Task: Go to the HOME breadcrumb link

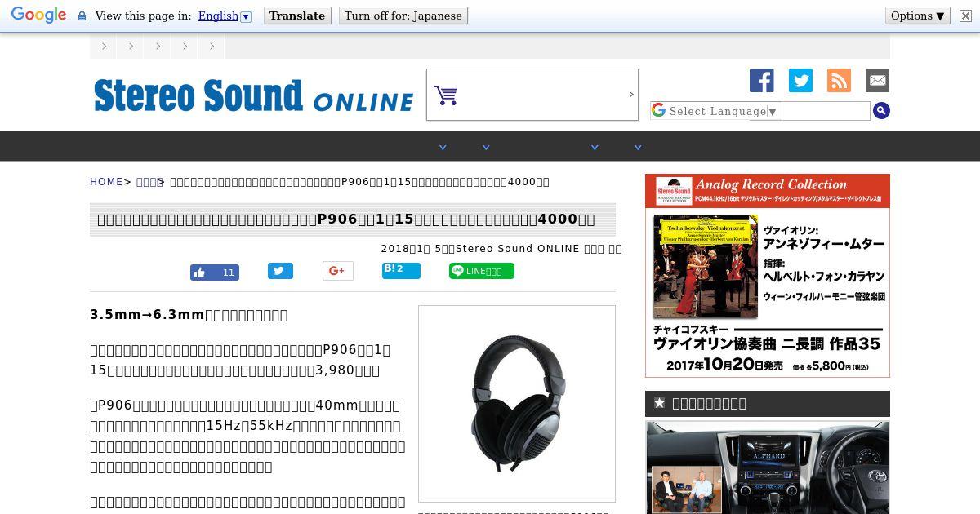Action: pos(106,182)
